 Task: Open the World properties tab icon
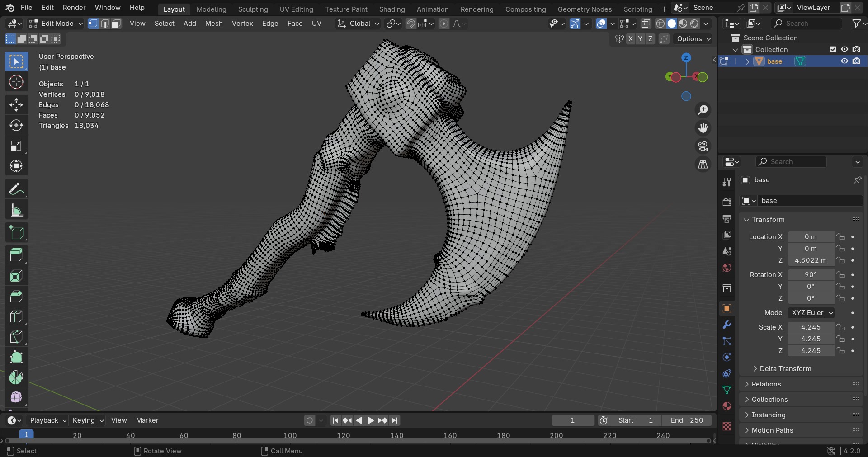point(727,268)
